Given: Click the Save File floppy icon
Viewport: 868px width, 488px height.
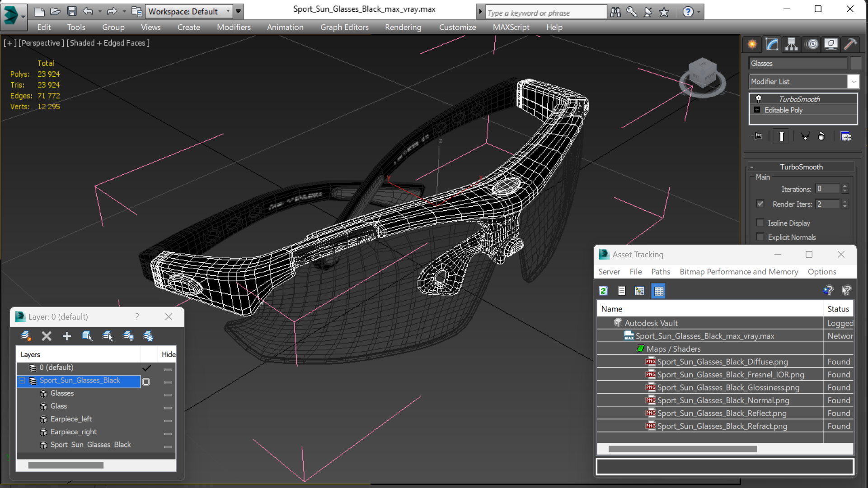Looking at the screenshot, I should click(x=72, y=11).
